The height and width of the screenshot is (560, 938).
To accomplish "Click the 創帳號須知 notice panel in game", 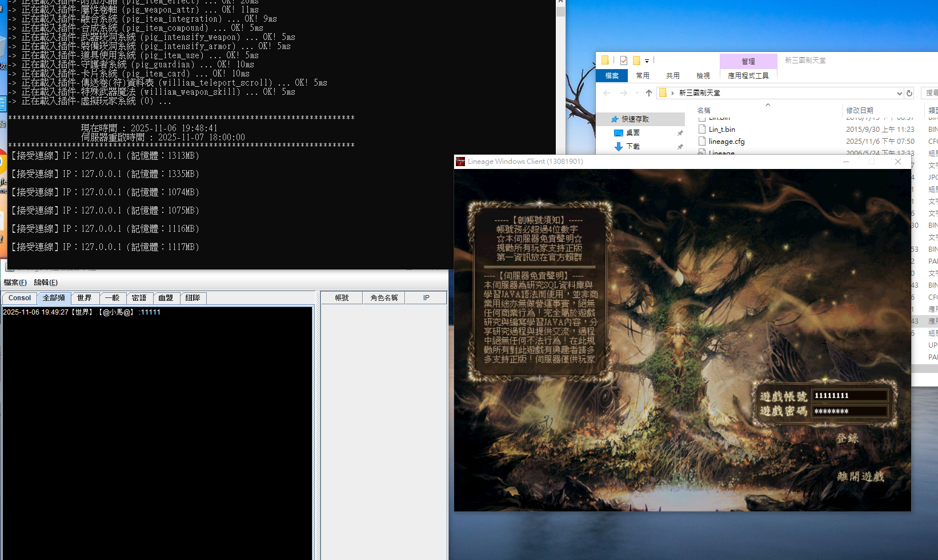I will coord(539,290).
